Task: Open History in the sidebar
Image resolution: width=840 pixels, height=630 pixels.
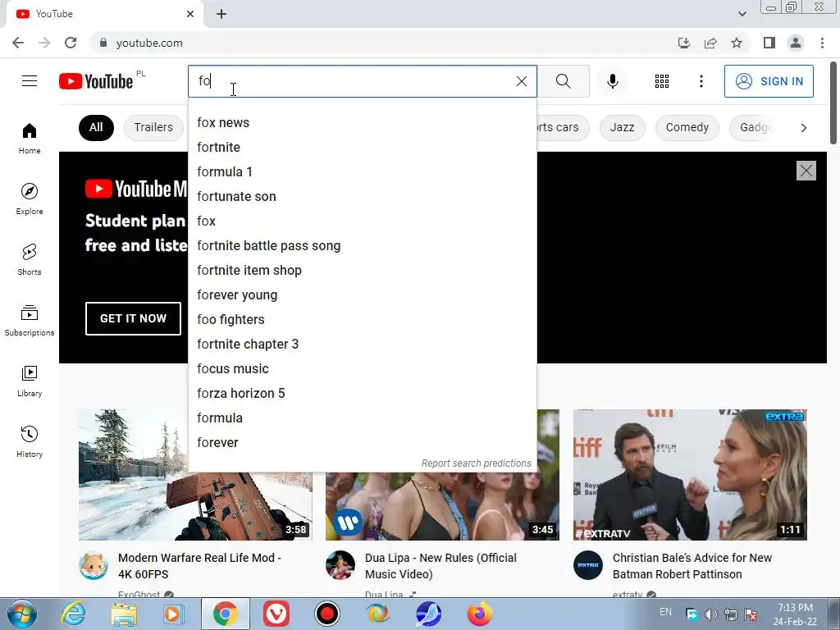Action: [30, 441]
